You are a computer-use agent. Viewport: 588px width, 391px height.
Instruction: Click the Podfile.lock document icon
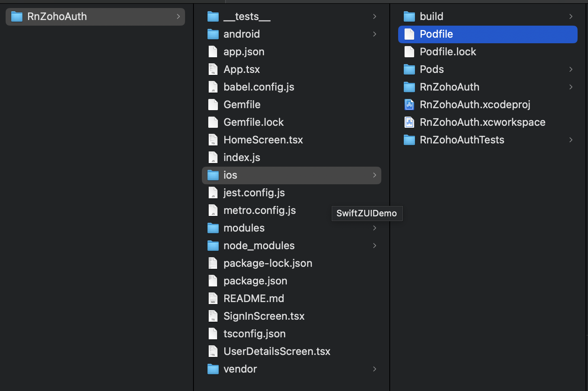[409, 52]
